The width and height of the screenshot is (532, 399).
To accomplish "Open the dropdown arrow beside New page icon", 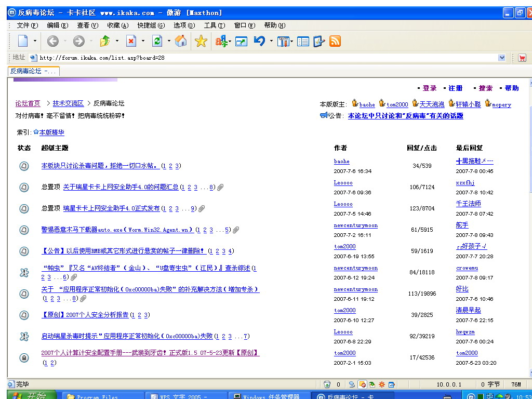I will (x=35, y=41).
